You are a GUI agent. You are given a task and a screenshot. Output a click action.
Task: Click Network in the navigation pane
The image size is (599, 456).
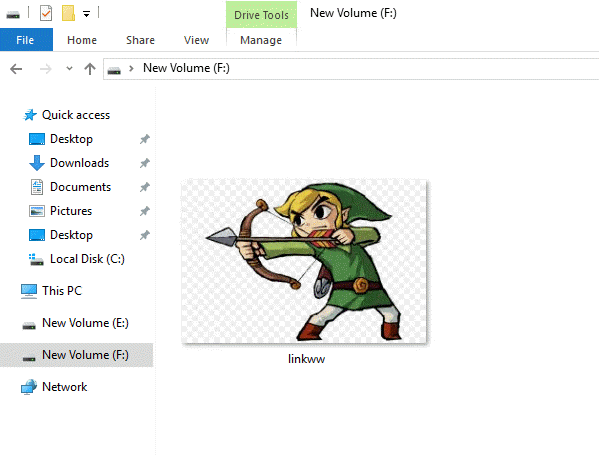[65, 387]
